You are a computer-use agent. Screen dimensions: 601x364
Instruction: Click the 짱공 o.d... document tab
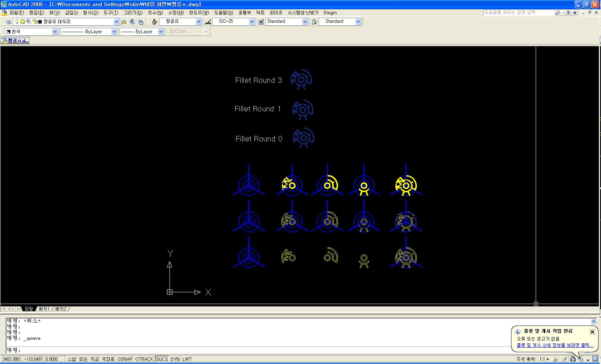[15, 41]
